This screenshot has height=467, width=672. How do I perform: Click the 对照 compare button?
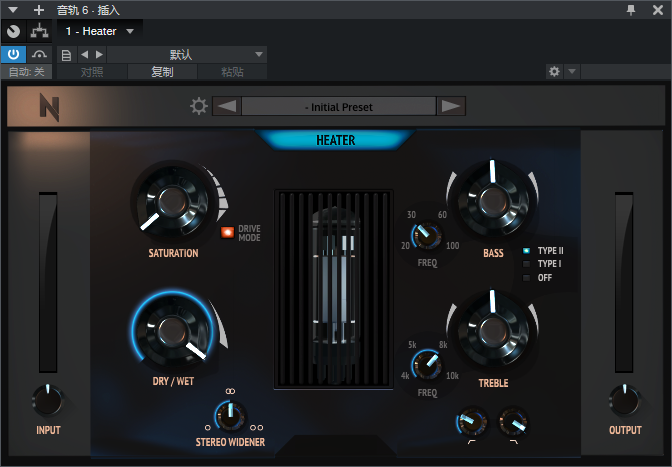click(92, 72)
